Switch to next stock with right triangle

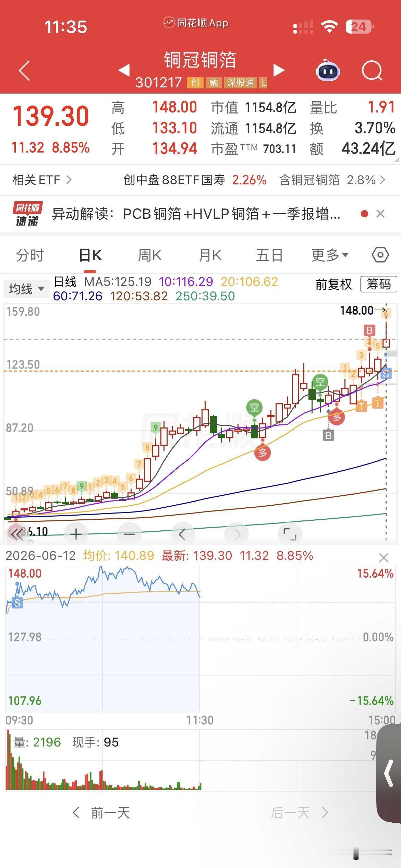(279, 70)
